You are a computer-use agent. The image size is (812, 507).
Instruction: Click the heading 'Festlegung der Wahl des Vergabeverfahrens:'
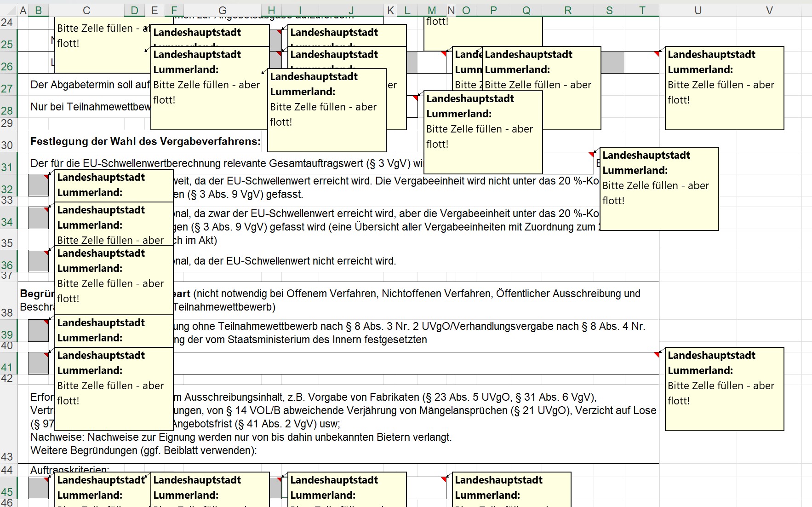point(145,142)
